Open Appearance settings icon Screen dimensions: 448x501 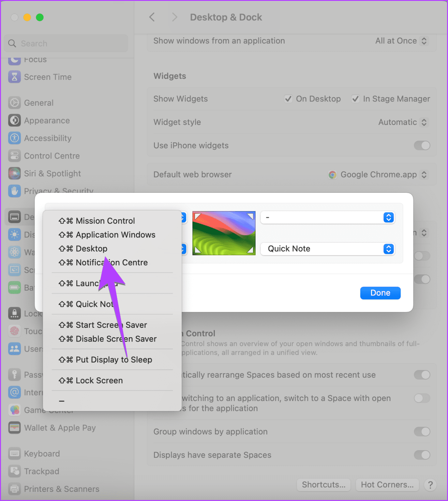[14, 120]
